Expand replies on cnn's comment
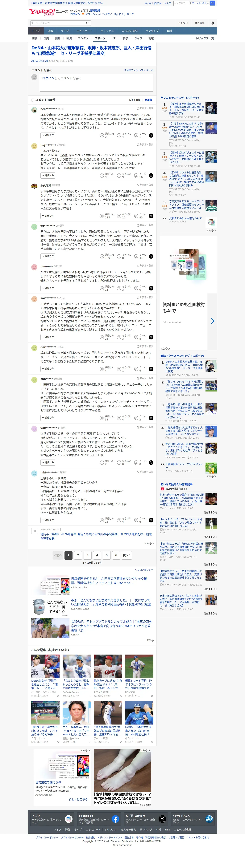This screenshot has width=245, height=868. 48,418
